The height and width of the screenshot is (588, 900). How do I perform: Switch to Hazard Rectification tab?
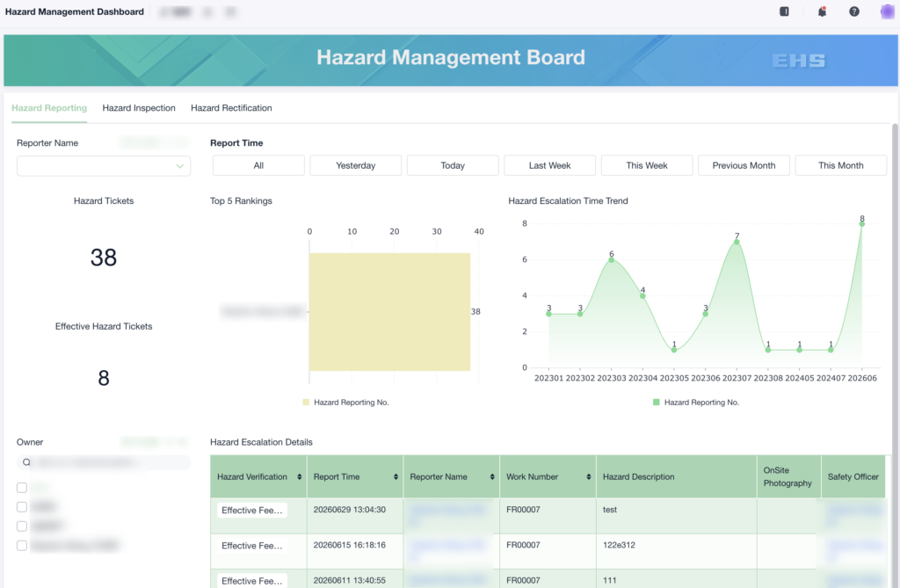click(231, 108)
